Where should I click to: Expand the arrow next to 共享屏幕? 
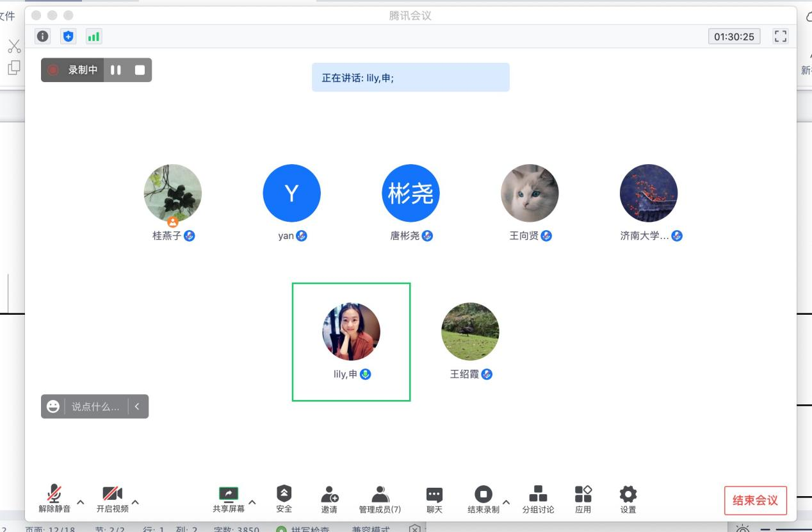252,502
